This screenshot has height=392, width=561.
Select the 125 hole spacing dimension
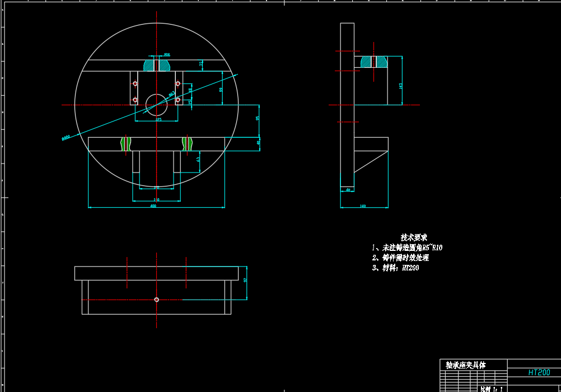[159, 120]
